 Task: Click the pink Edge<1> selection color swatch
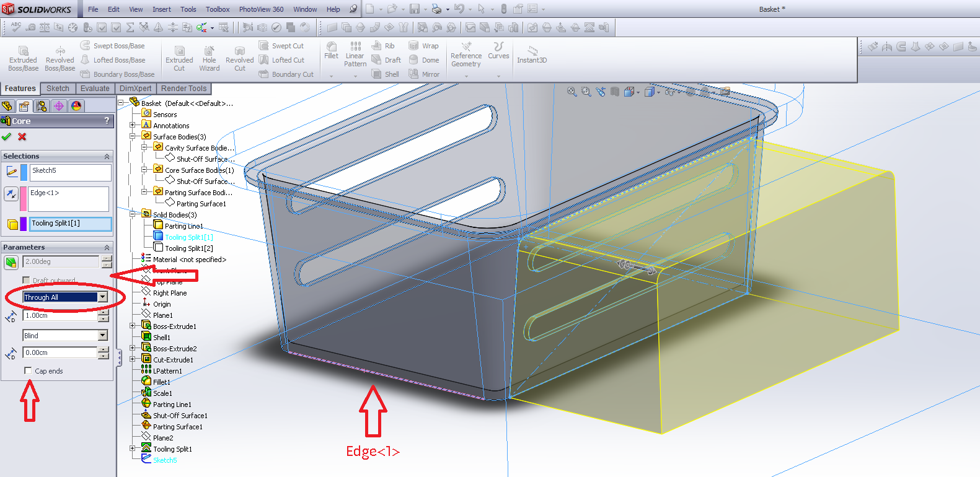click(24, 199)
